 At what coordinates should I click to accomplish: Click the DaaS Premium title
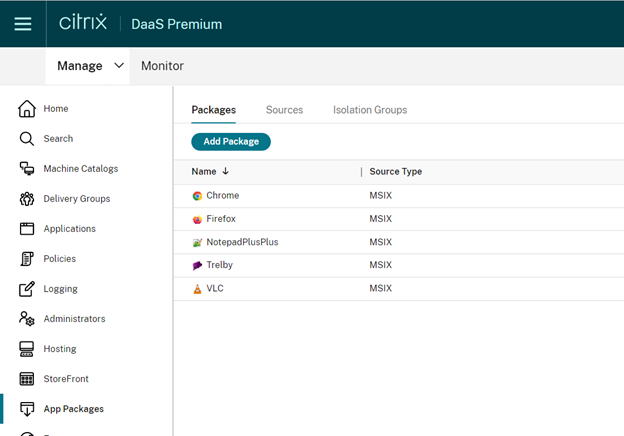click(x=177, y=24)
